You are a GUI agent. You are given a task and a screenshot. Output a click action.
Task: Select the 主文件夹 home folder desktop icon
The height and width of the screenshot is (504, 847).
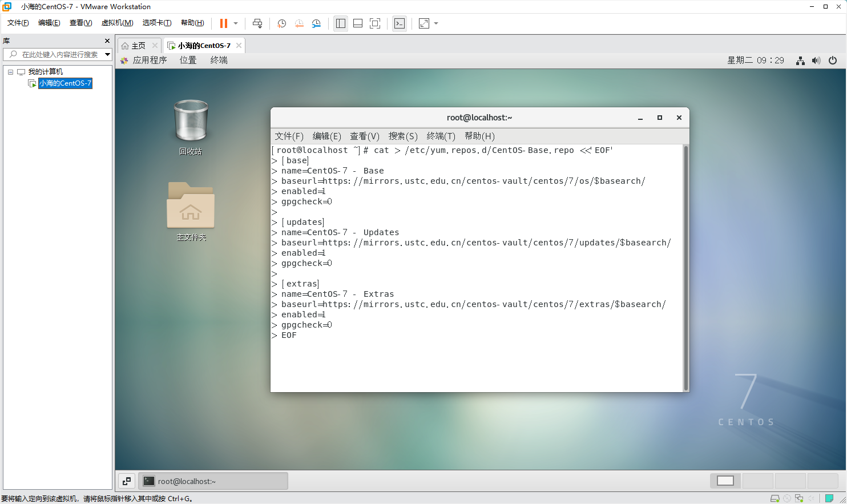tap(191, 212)
